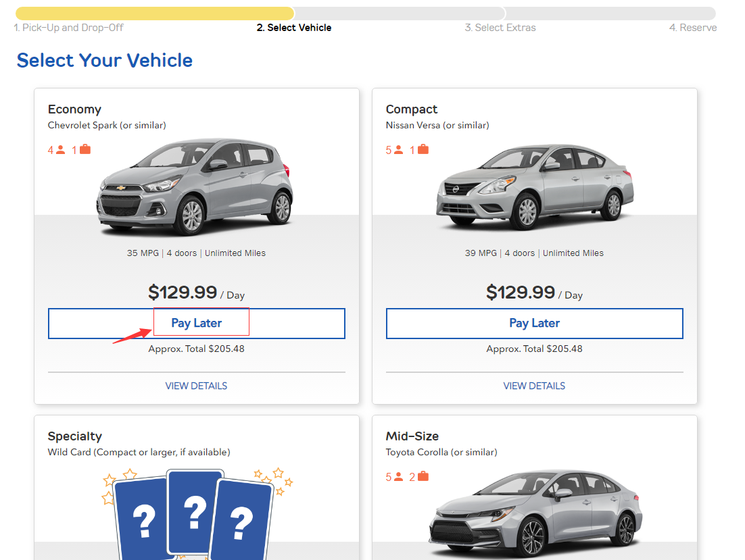Click luggage icon on Compact card
The width and height of the screenshot is (745, 560).
423,149
